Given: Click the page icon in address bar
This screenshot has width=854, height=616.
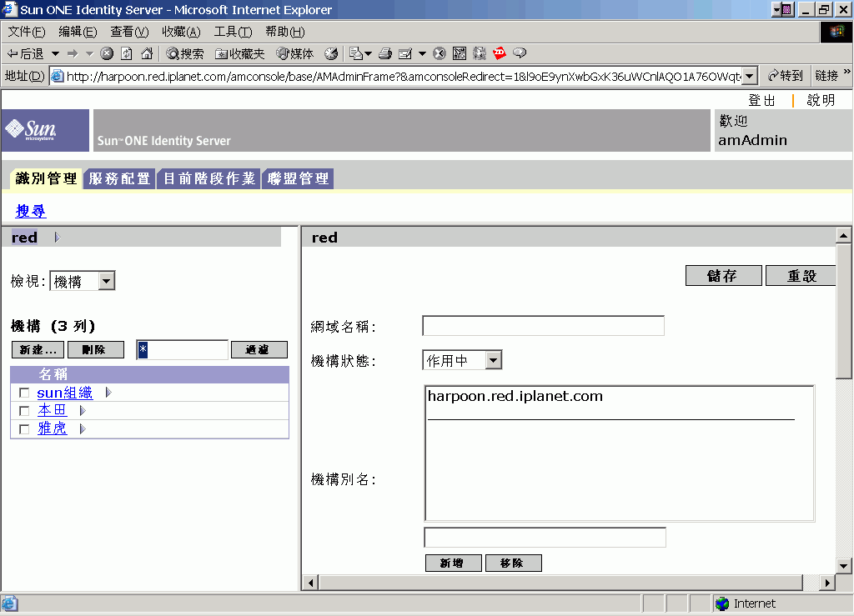Looking at the screenshot, I should point(58,76).
